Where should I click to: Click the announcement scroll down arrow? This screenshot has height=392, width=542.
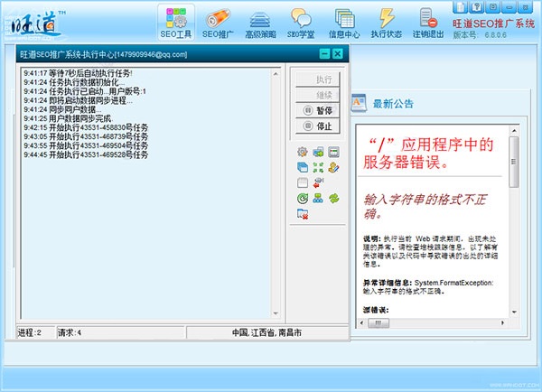coord(514,312)
